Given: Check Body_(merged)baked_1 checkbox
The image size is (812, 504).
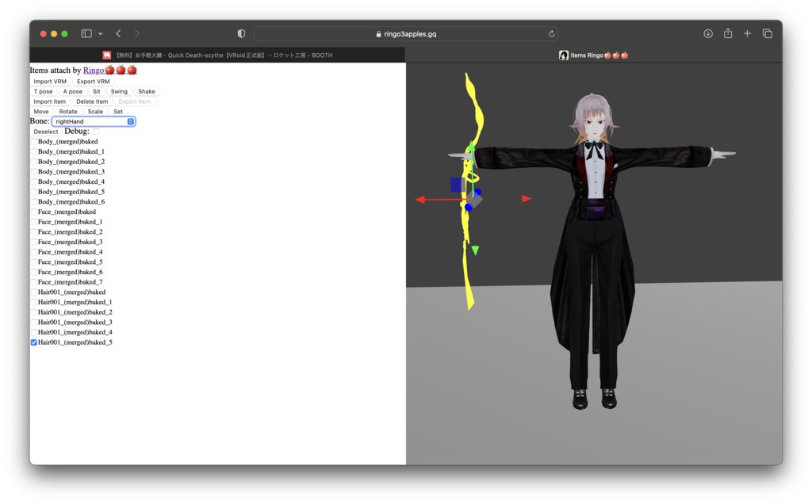Looking at the screenshot, I should [33, 151].
